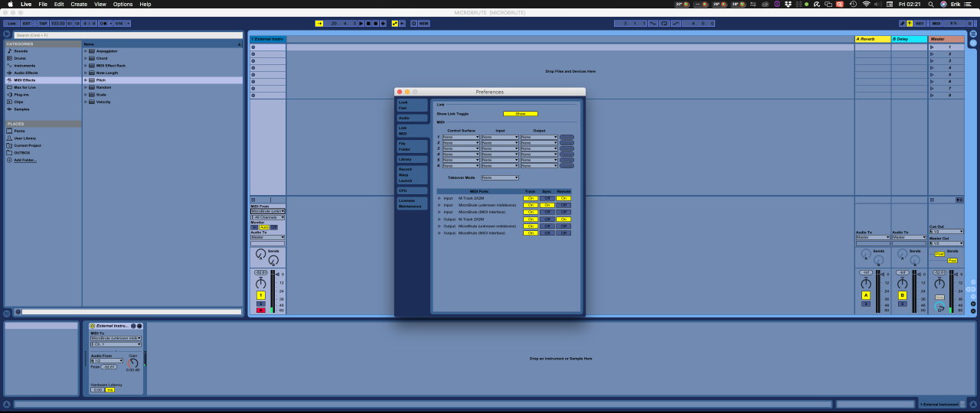Expand the Arpeggiator folder in browser
Viewport: 980px width, 413px height.
point(86,51)
